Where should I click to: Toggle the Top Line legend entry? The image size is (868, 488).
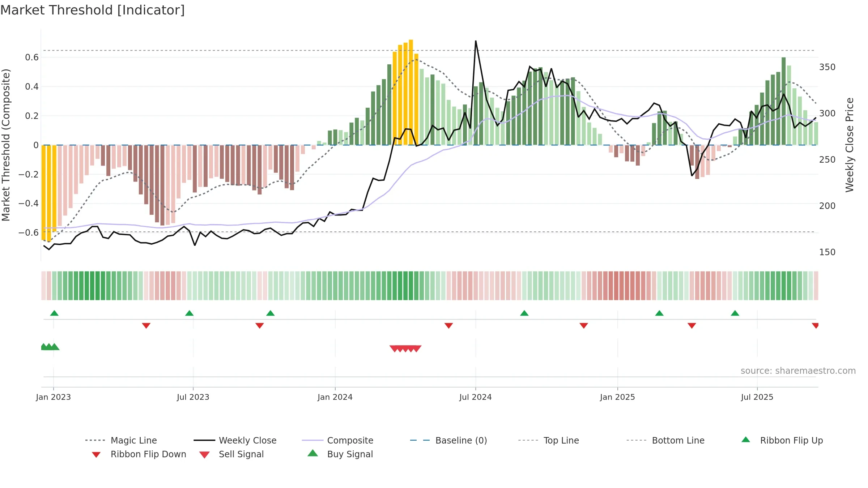point(549,440)
